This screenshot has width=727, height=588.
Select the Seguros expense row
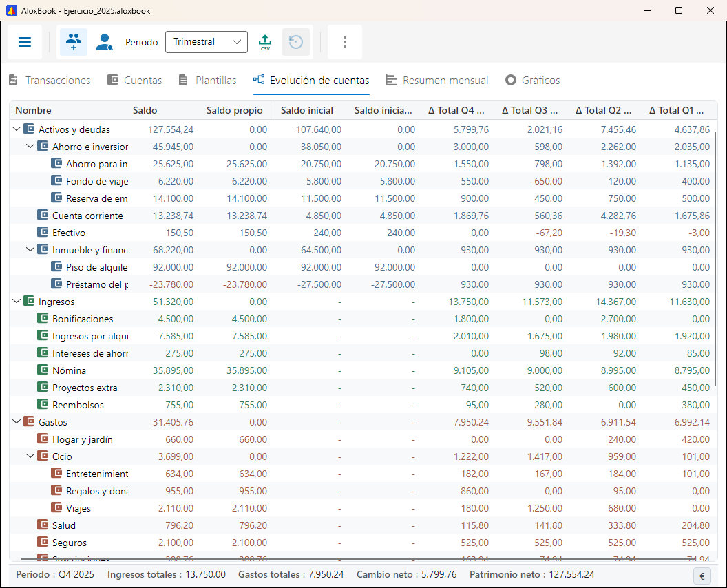pos(361,543)
